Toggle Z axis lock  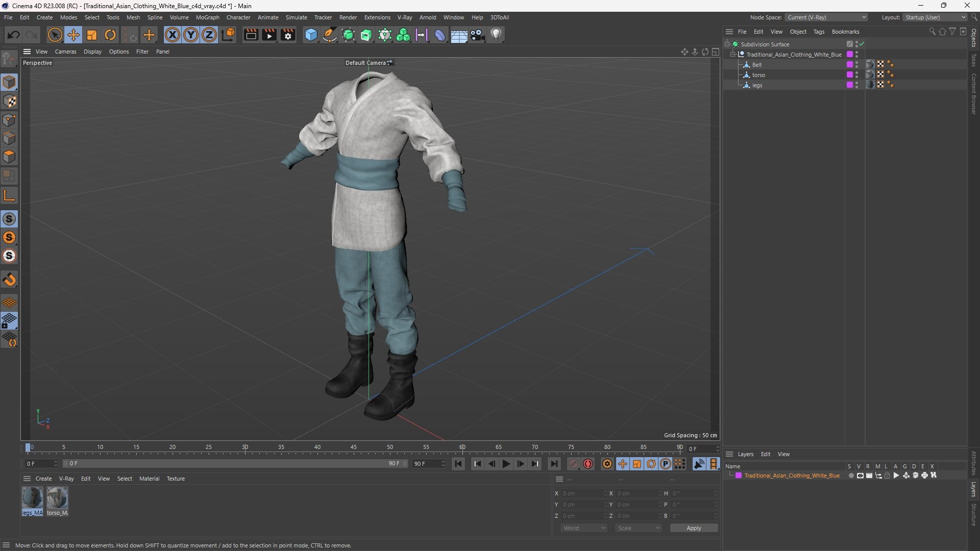point(209,35)
